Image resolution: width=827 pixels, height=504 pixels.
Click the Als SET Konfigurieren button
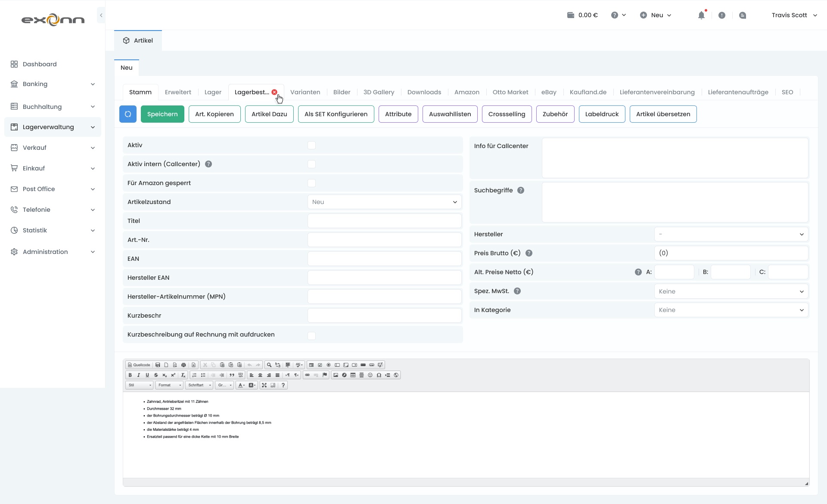[336, 114]
